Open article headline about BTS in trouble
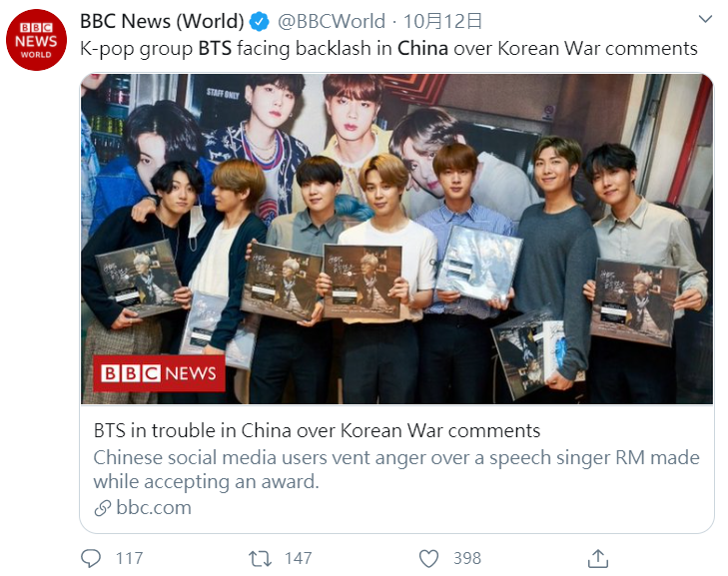Viewport: 728px width, 576px height. pyautogui.click(x=317, y=430)
